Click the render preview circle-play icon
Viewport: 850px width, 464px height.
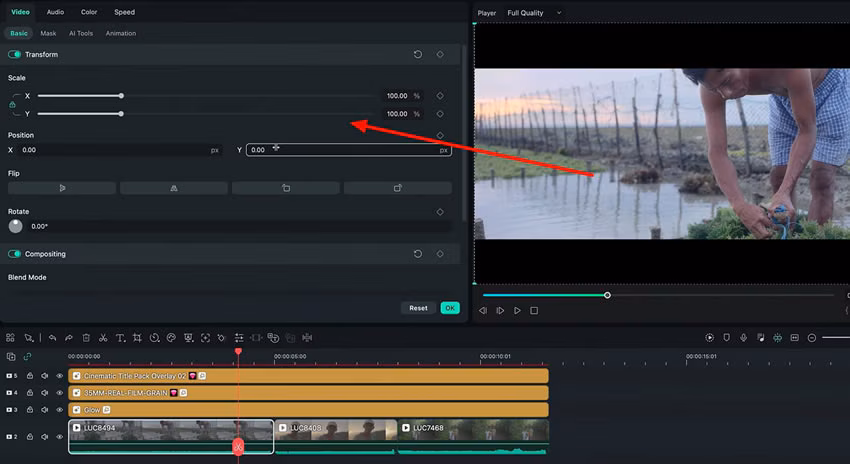point(710,338)
